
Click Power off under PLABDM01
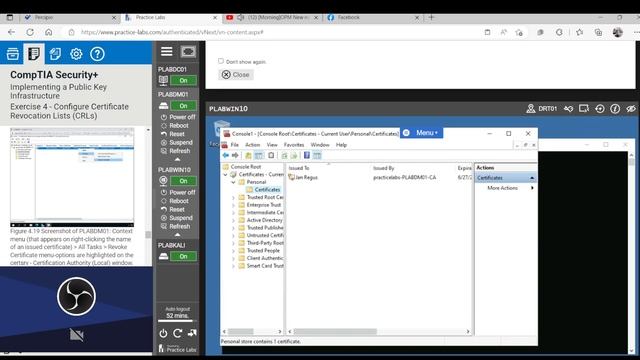178,117
